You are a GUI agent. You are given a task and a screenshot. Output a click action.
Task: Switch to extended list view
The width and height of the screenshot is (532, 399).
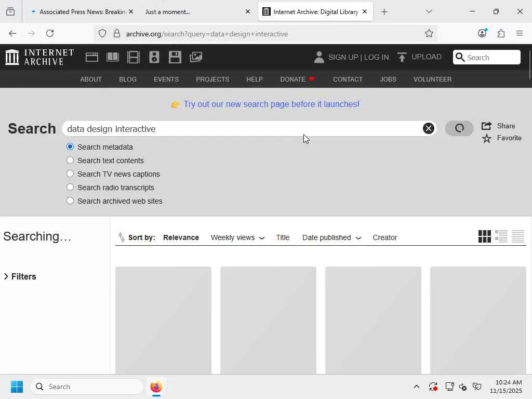(501, 236)
